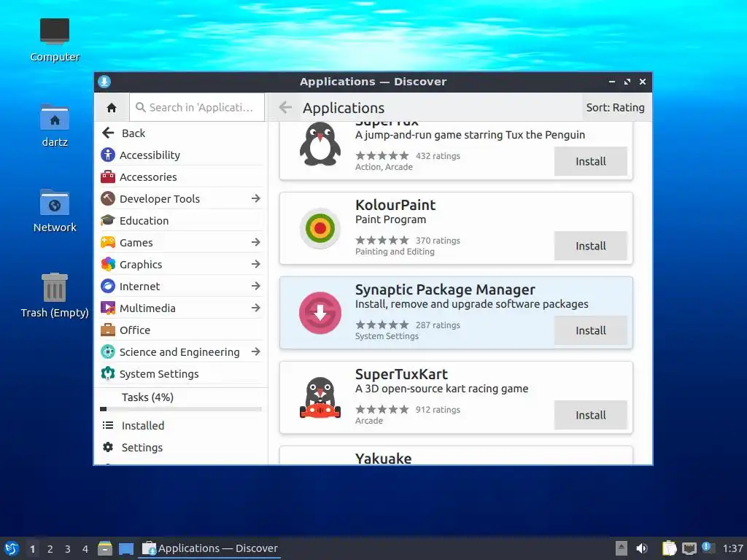Click the Science and Engineering icon
This screenshot has width=747, height=560.
108,352
